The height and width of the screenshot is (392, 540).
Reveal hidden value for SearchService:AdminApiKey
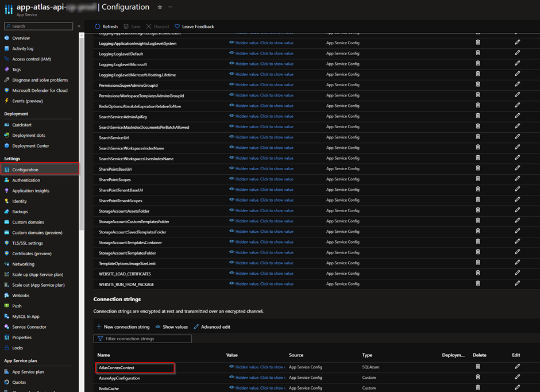tap(261, 116)
